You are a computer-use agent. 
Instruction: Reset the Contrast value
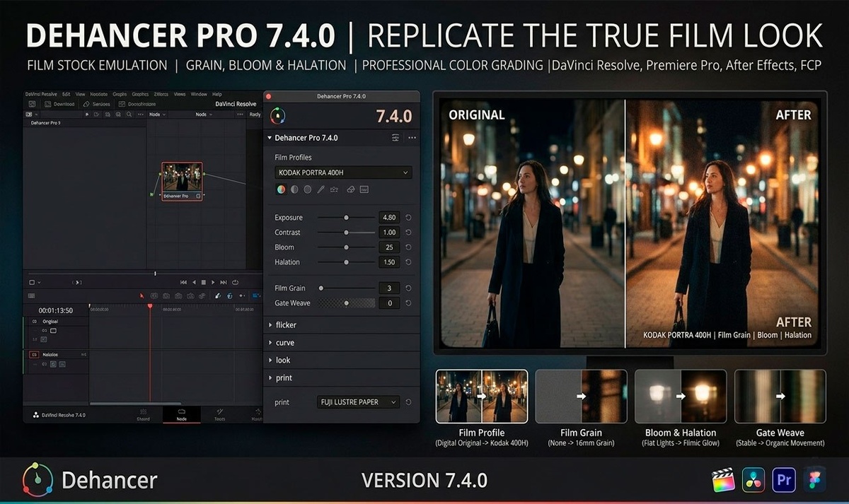tap(408, 233)
